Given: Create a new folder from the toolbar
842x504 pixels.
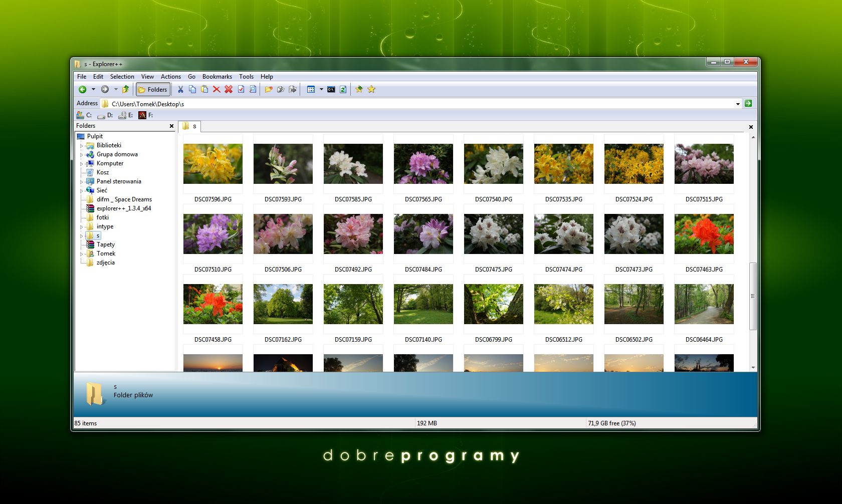Looking at the screenshot, I should pyautogui.click(x=268, y=89).
